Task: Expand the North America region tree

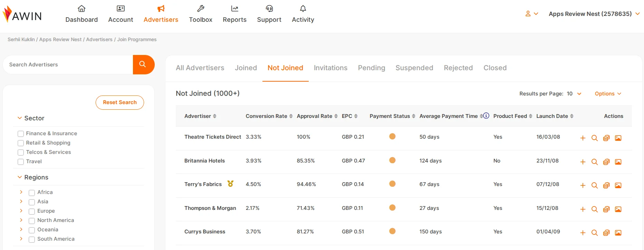Action: coord(21,220)
